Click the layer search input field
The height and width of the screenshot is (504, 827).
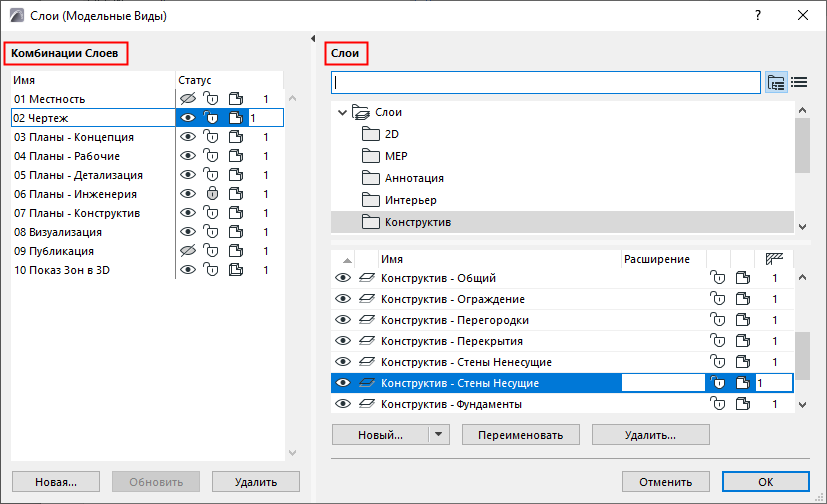[545, 82]
